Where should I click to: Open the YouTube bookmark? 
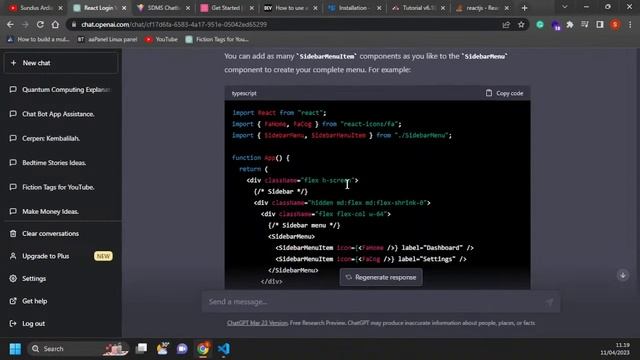pyautogui.click(x=162, y=39)
